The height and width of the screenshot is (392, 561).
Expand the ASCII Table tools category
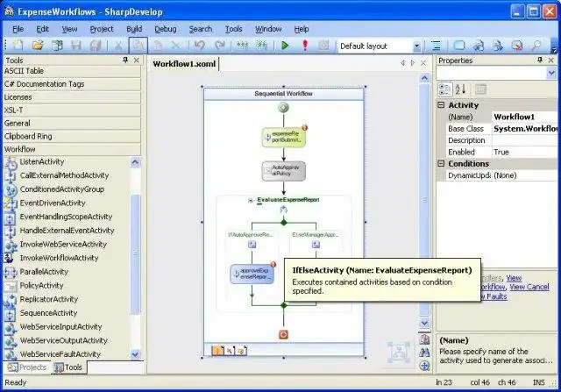click(x=72, y=71)
